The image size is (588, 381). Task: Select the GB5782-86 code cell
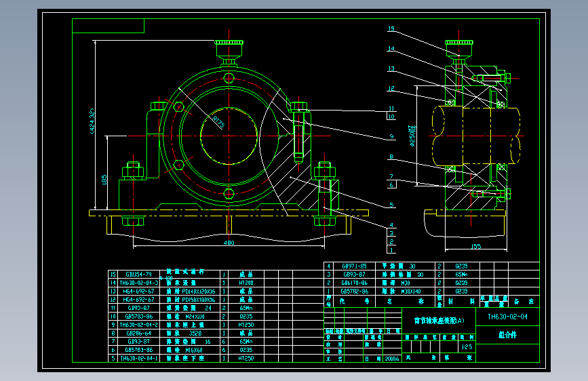(x=355, y=291)
